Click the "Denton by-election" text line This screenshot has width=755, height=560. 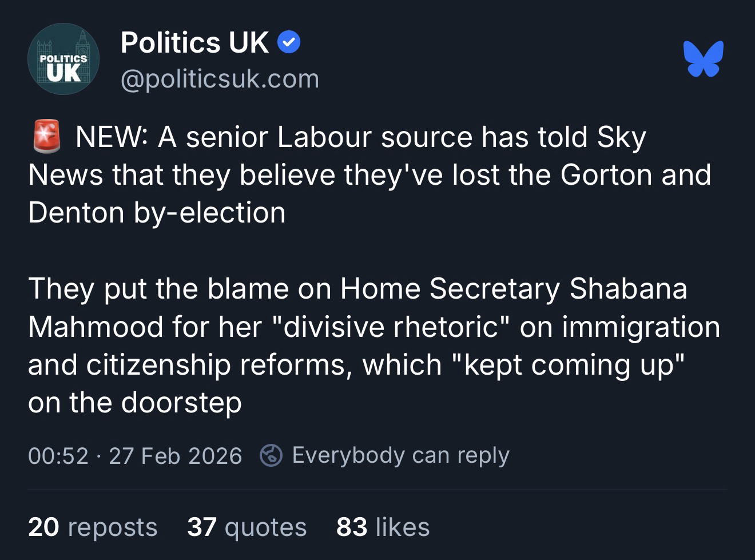point(157,213)
